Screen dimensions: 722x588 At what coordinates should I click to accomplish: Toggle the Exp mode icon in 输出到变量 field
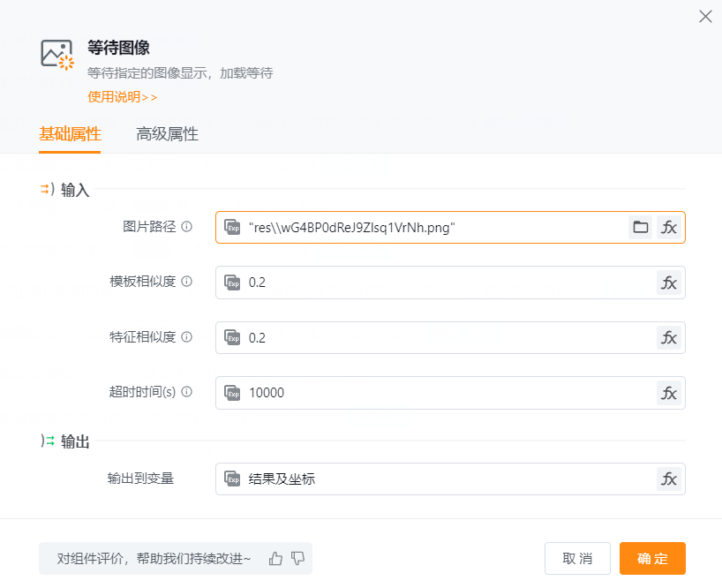click(x=233, y=479)
